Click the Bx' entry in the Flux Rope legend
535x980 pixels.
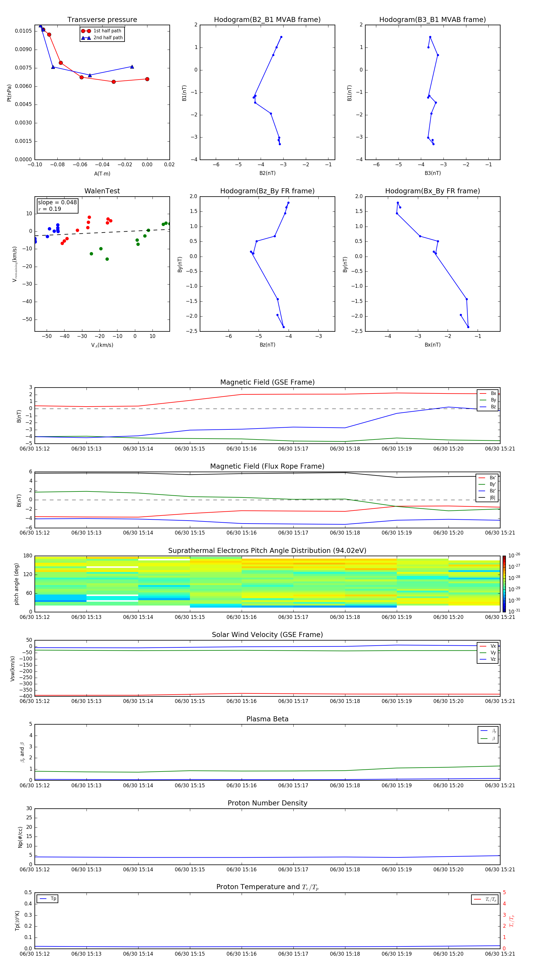pos(487,478)
